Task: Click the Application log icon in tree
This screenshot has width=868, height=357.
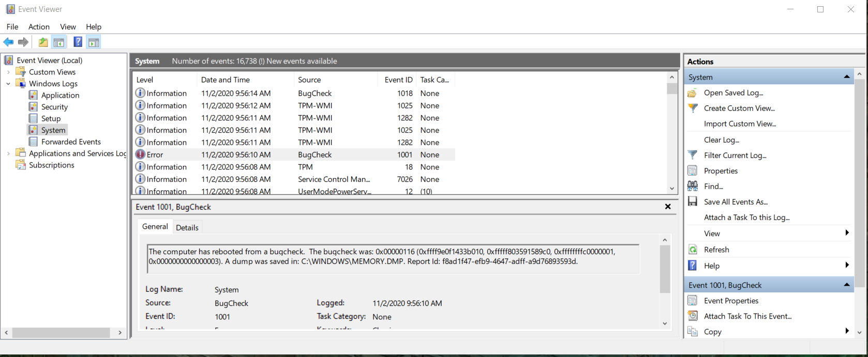Action: click(x=33, y=95)
